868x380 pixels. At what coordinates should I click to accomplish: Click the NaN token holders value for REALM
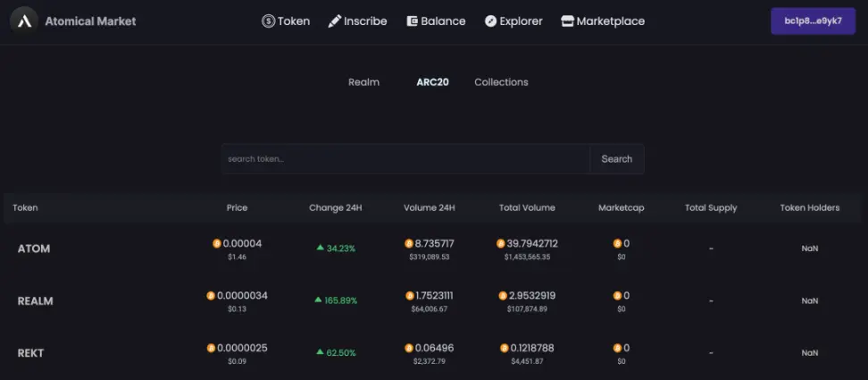coord(810,300)
